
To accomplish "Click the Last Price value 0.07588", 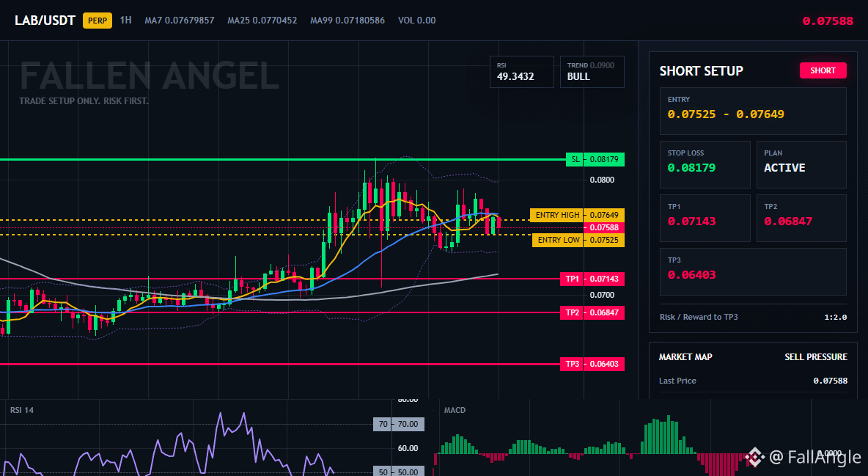I will pos(831,381).
